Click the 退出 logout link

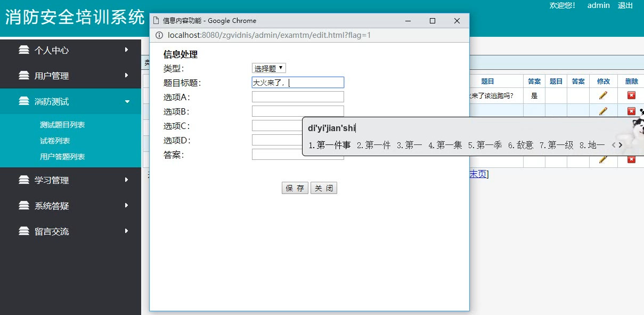click(x=625, y=5)
